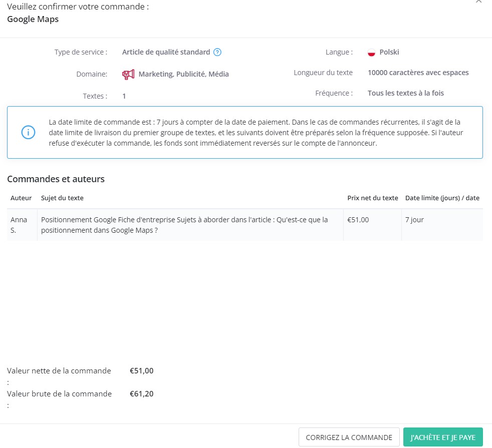Click the 'Longueur du texte' label
This screenshot has width=492, height=448.
click(323, 73)
